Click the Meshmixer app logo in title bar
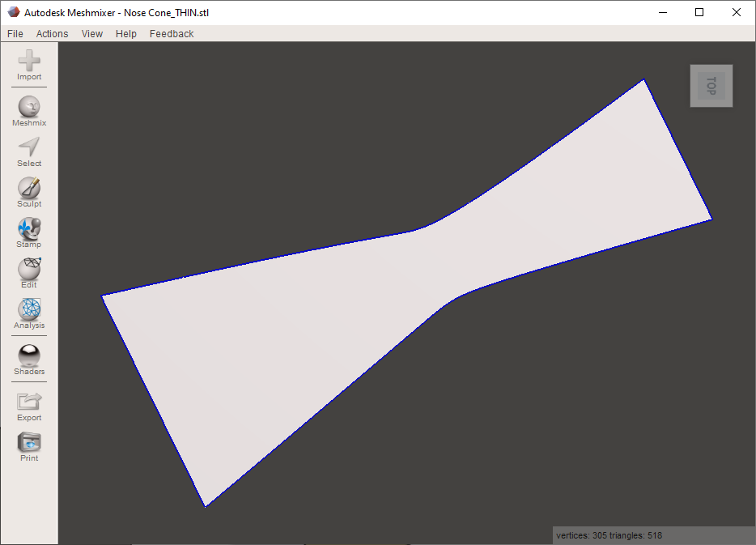Viewport: 756px width, 545px height. click(x=14, y=12)
